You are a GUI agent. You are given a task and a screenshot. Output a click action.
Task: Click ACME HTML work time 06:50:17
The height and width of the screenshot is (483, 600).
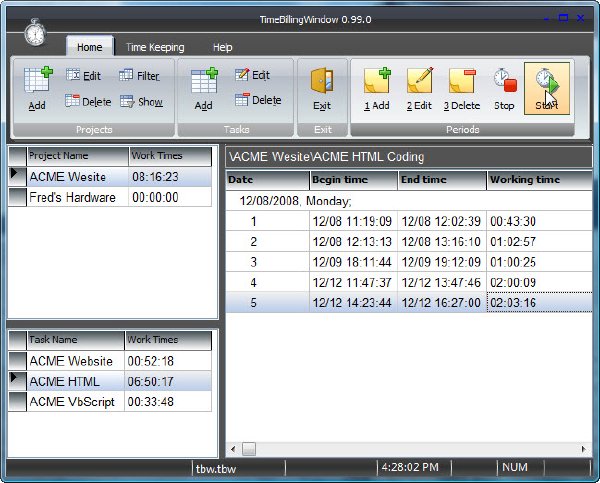click(x=168, y=381)
